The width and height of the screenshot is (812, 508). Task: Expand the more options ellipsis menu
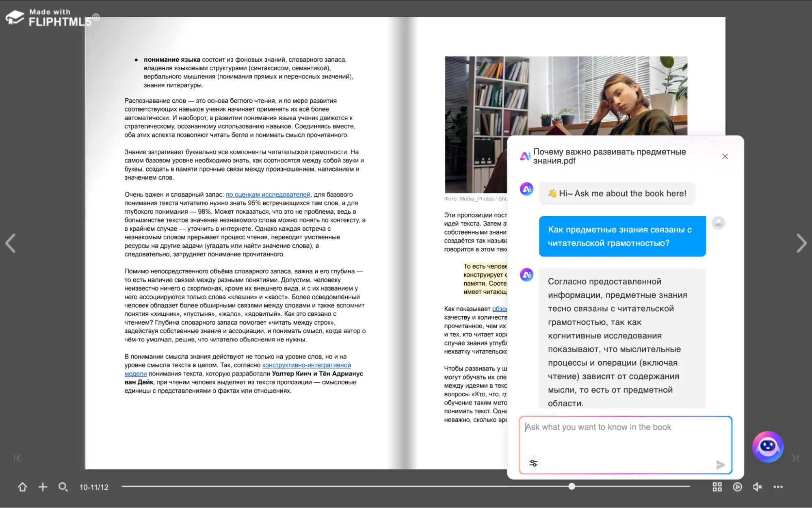point(778,487)
